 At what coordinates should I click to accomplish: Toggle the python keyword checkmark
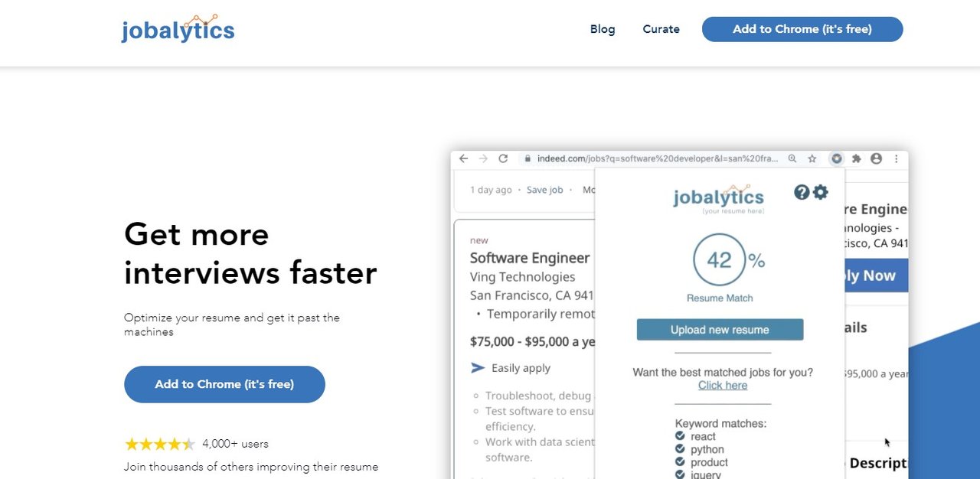point(680,449)
